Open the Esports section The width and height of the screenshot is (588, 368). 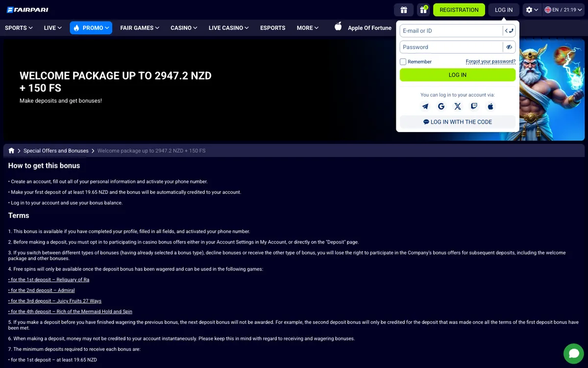pos(273,28)
